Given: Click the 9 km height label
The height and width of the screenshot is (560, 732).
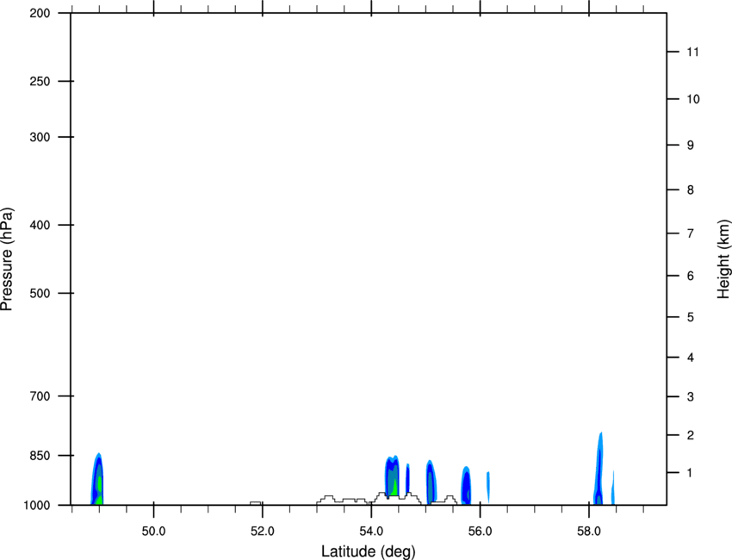Looking at the screenshot, I should point(691,146).
